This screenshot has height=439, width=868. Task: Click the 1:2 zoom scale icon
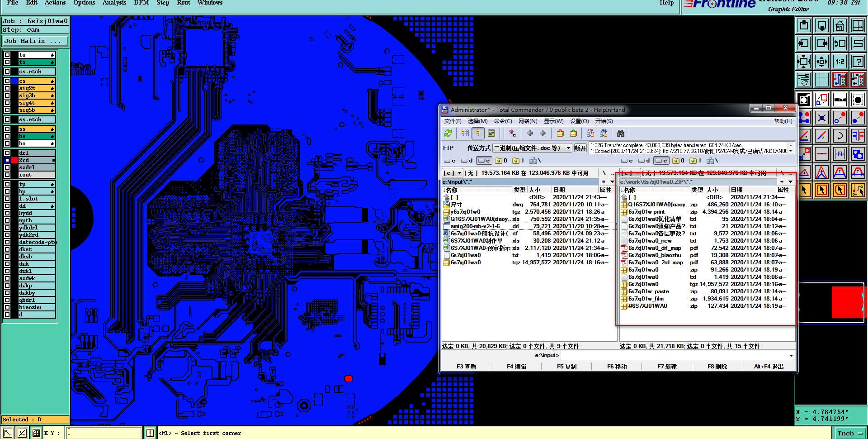tap(840, 62)
